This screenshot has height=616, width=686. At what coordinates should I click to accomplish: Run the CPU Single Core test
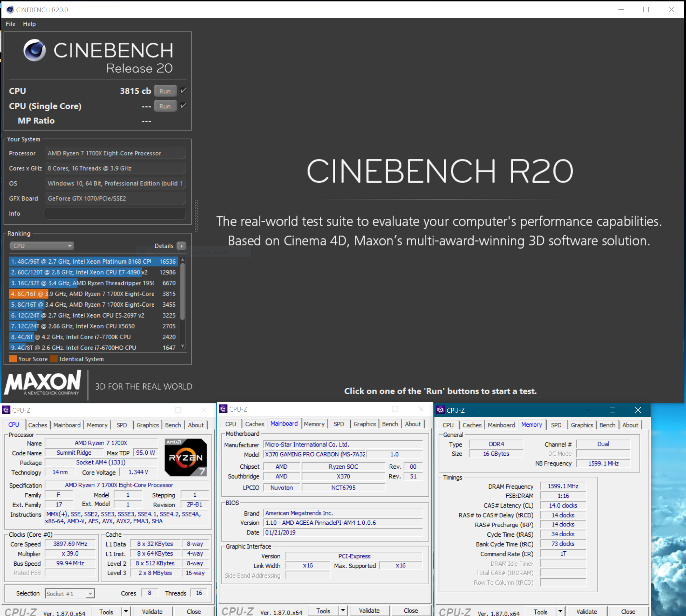pos(165,106)
